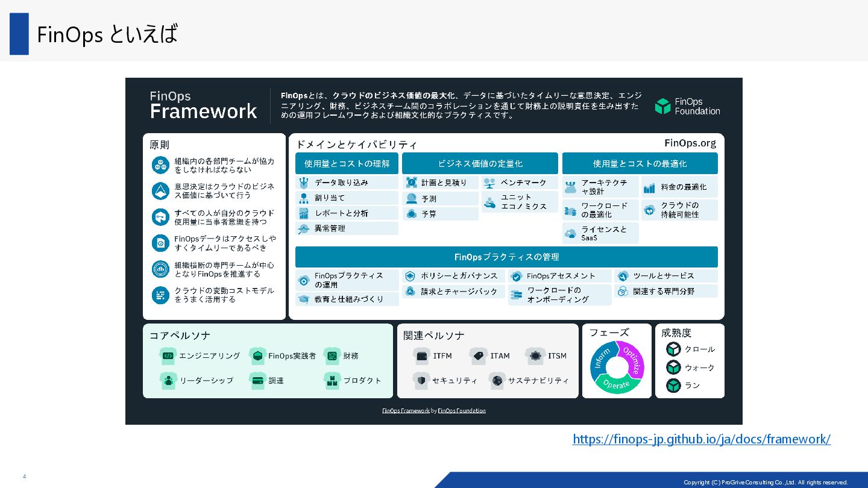Click the 関連する専門分野 icon
Image resolution: width=868 pixels, height=488 pixels.
[x=623, y=292]
